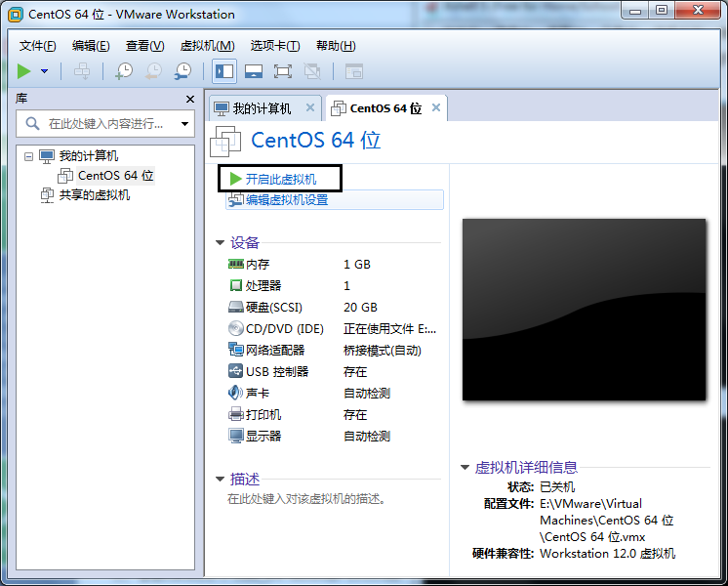Click the CD/DVD (IDE) disc icon
This screenshot has width=728, height=586.
236,328
